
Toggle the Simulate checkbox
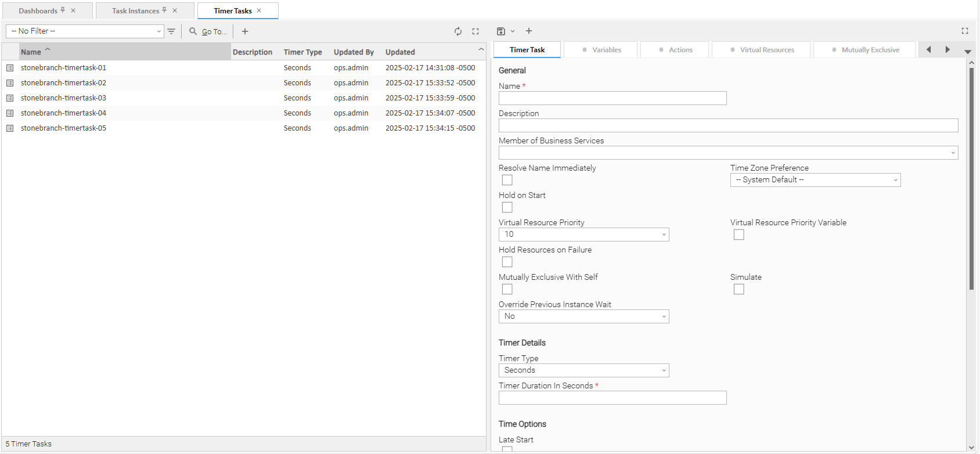point(738,289)
